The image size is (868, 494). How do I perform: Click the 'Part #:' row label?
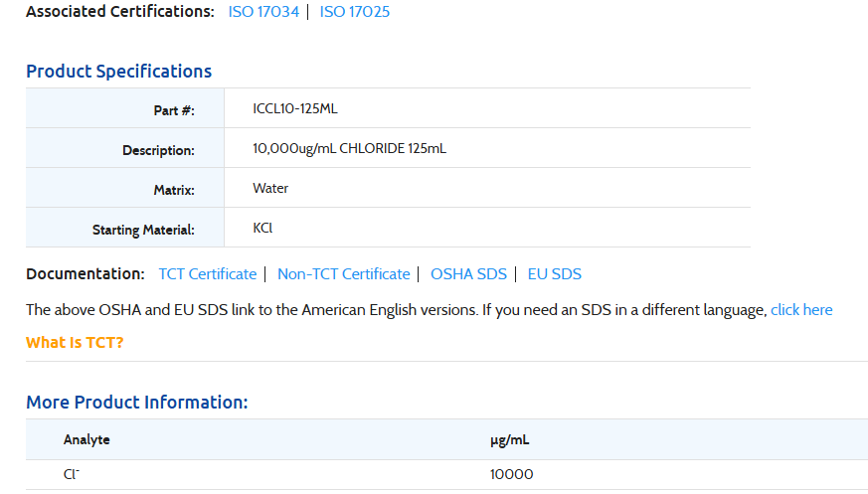pyautogui.click(x=174, y=110)
